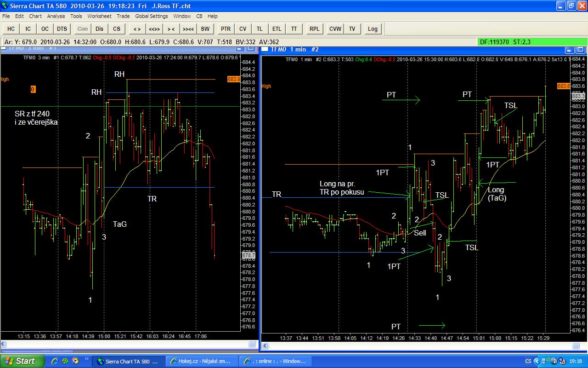Viewport: 588px width, 368px height.
Task: Click the SW toolbar button
Action: pos(205,29)
